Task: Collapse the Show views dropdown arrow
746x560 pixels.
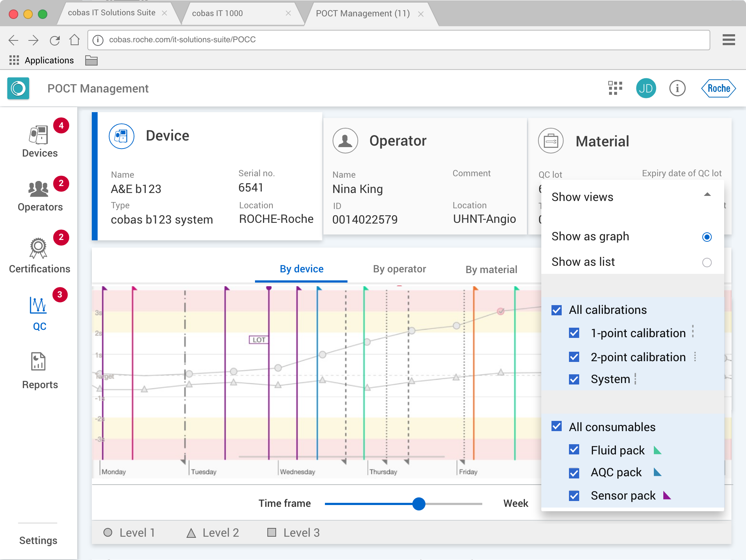Action: (x=707, y=195)
